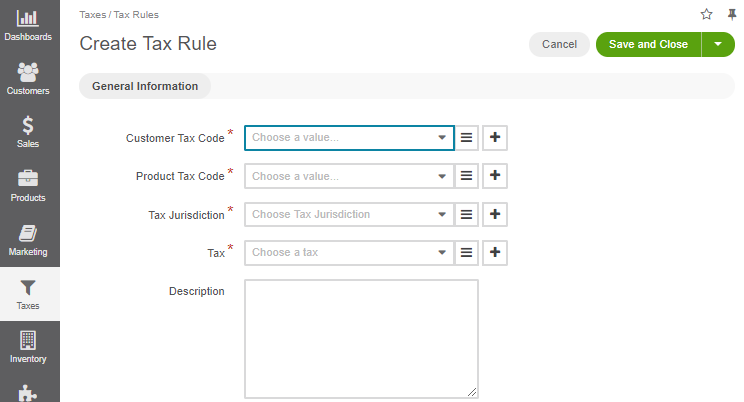The image size is (744, 402).
Task: Open Save and Close dropdown arrow
Action: (718, 45)
